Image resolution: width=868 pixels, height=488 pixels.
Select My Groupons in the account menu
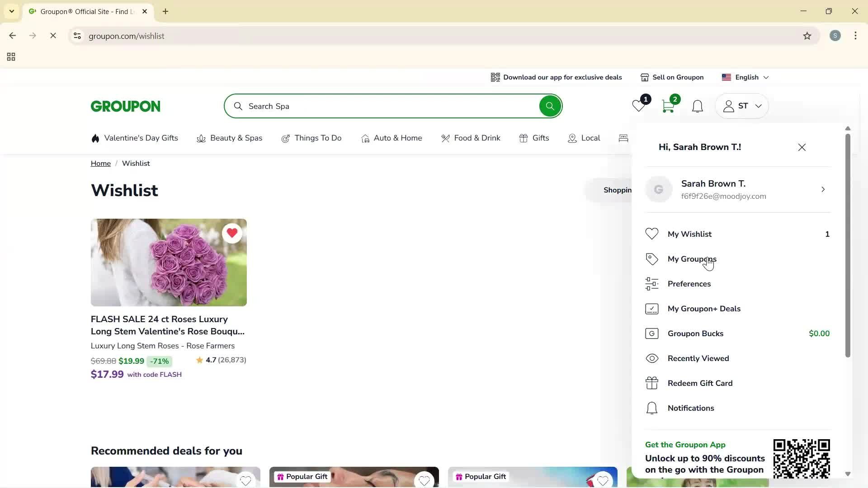[x=692, y=258]
